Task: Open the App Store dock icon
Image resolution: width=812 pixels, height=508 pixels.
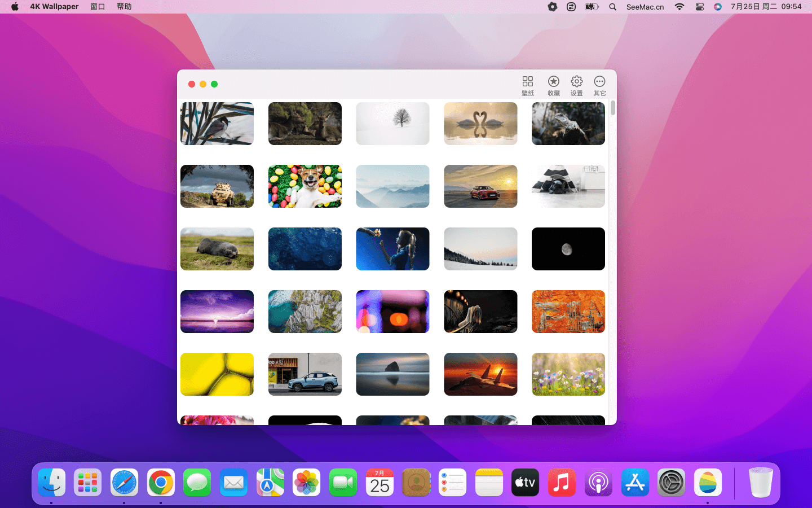Action: coord(635,483)
